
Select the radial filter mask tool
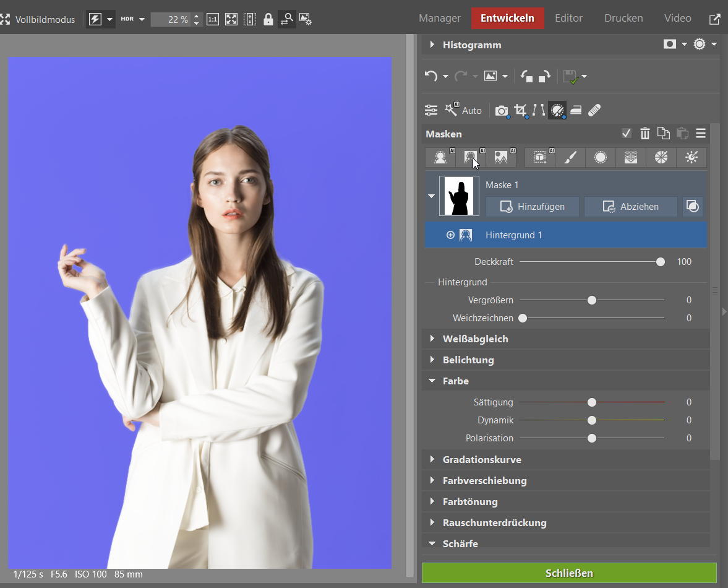click(600, 158)
